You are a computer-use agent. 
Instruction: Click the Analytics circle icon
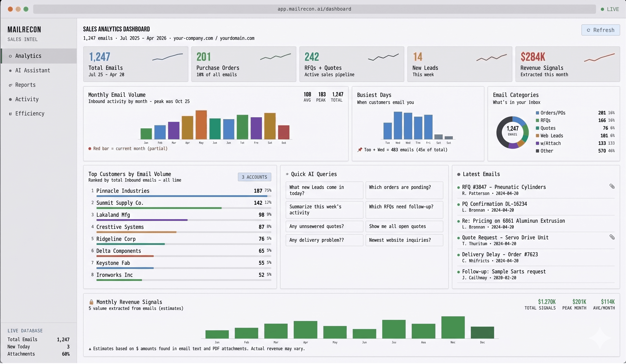coord(10,56)
